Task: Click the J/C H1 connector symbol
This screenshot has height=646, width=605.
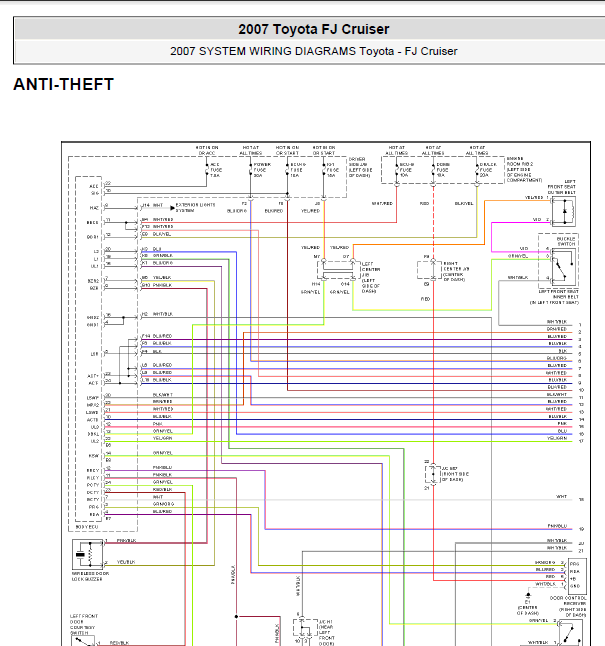Action: tap(305, 627)
